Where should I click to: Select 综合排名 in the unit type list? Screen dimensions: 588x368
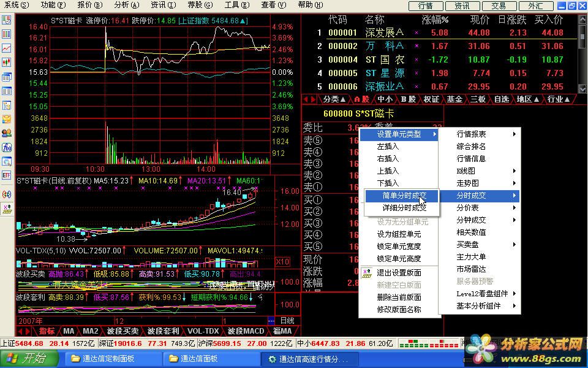click(x=480, y=147)
